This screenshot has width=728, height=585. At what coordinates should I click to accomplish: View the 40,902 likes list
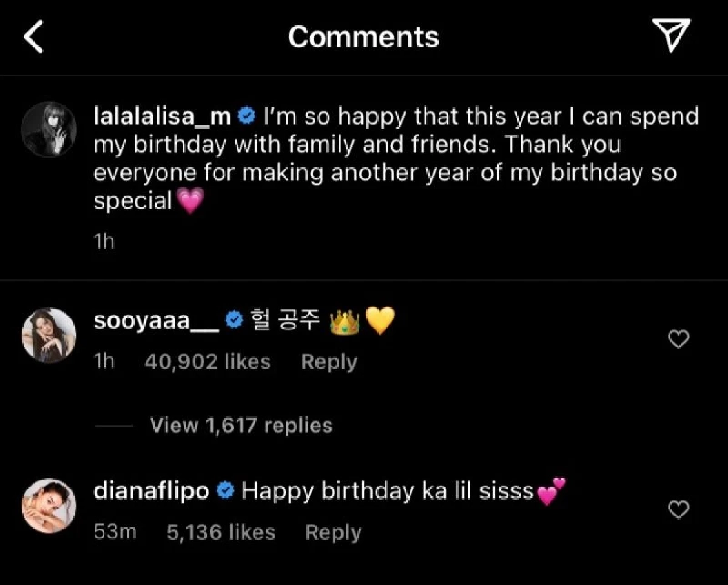(x=207, y=362)
